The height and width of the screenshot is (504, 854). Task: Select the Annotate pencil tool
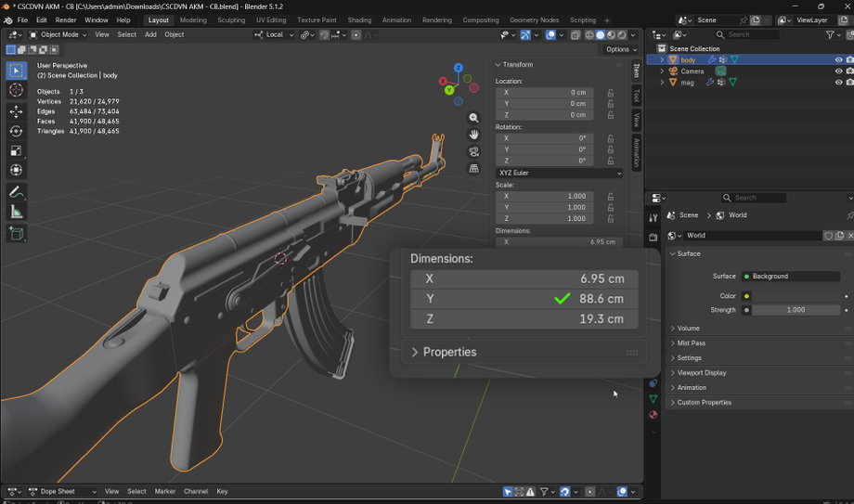(16, 192)
